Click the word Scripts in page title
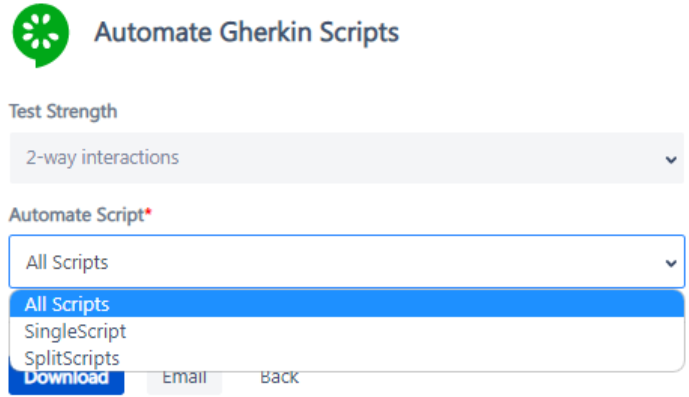Image resolution: width=689 pixels, height=397 pixels. coord(359,33)
